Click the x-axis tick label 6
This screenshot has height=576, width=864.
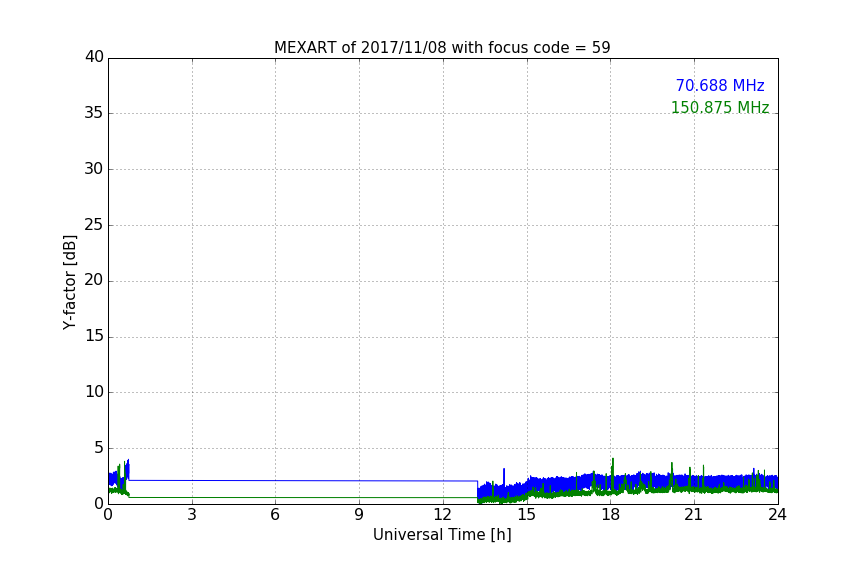coord(275,515)
